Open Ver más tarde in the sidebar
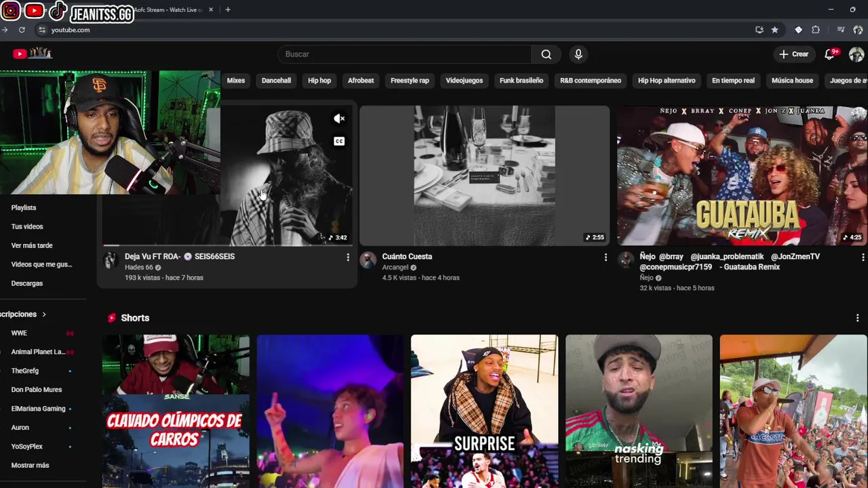 pyautogui.click(x=32, y=246)
